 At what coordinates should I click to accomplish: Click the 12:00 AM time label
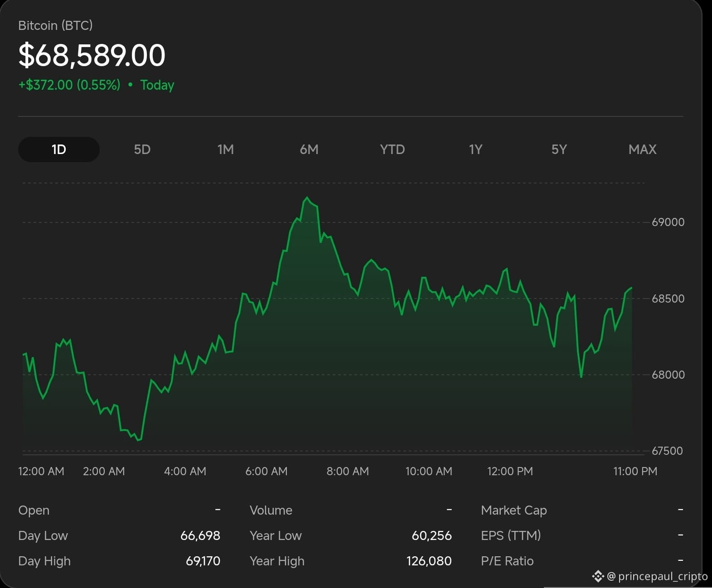click(41, 471)
